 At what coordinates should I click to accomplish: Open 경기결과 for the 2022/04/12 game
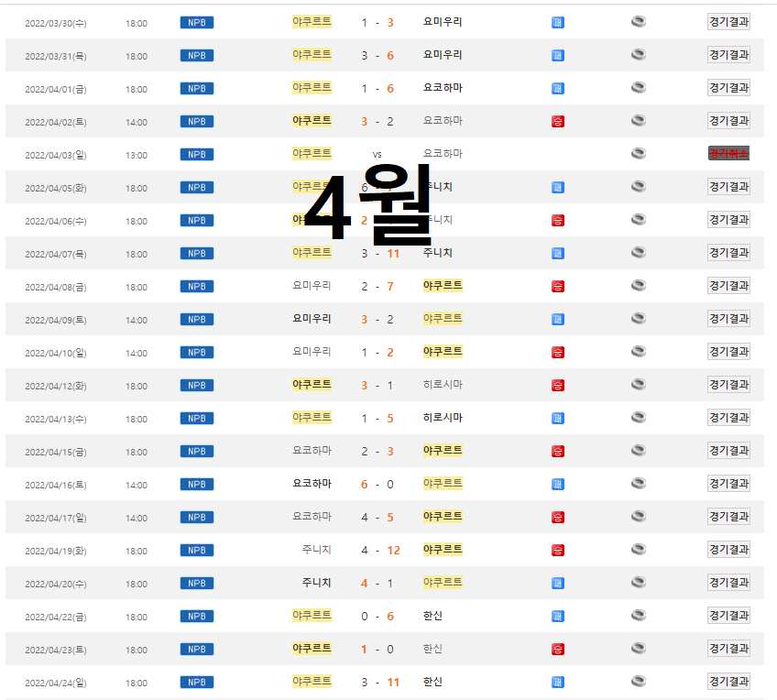coord(728,385)
